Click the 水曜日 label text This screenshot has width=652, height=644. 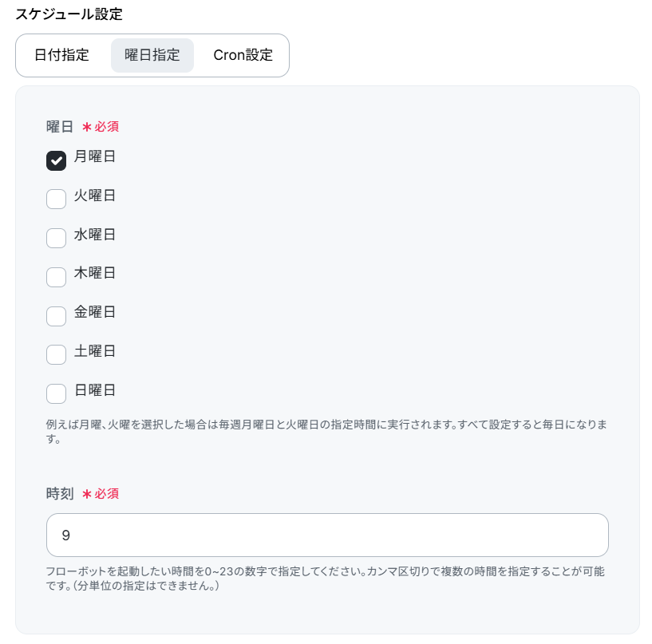click(x=95, y=235)
